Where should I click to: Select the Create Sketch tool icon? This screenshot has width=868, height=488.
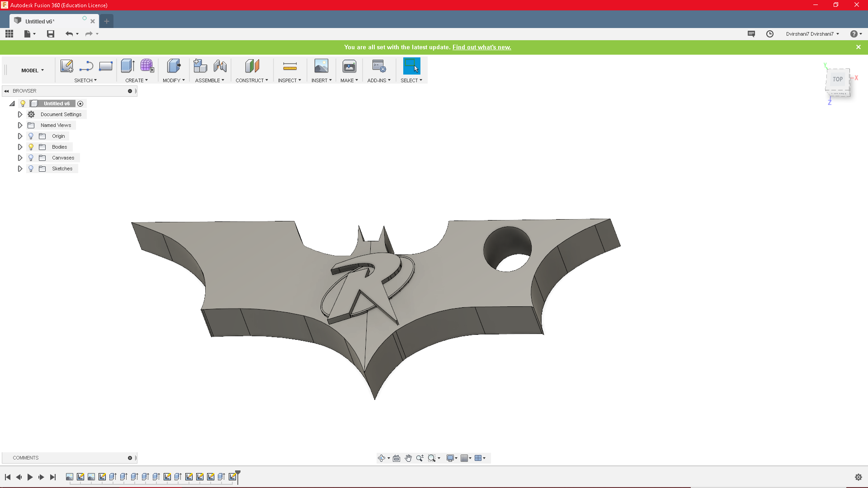tap(67, 66)
